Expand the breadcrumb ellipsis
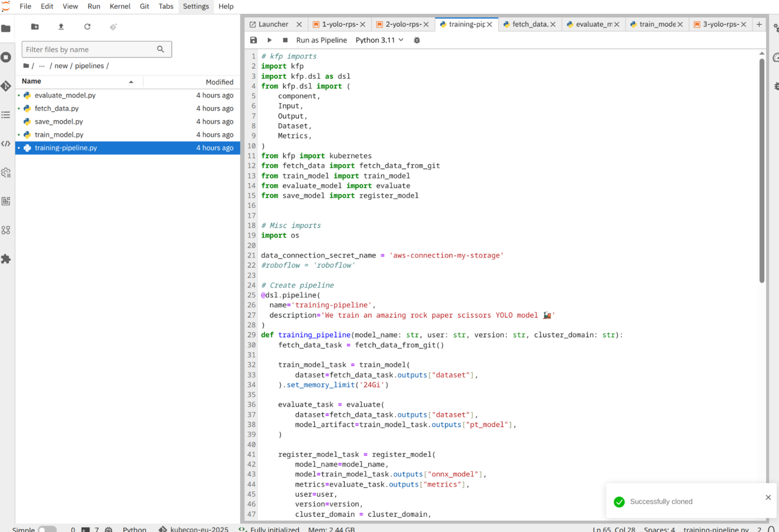This screenshot has width=779, height=532. click(42, 66)
